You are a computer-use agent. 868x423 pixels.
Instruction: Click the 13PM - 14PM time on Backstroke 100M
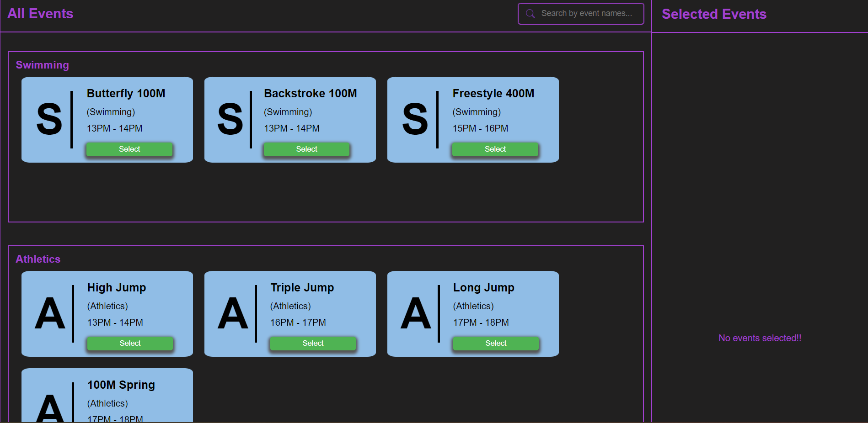(292, 128)
